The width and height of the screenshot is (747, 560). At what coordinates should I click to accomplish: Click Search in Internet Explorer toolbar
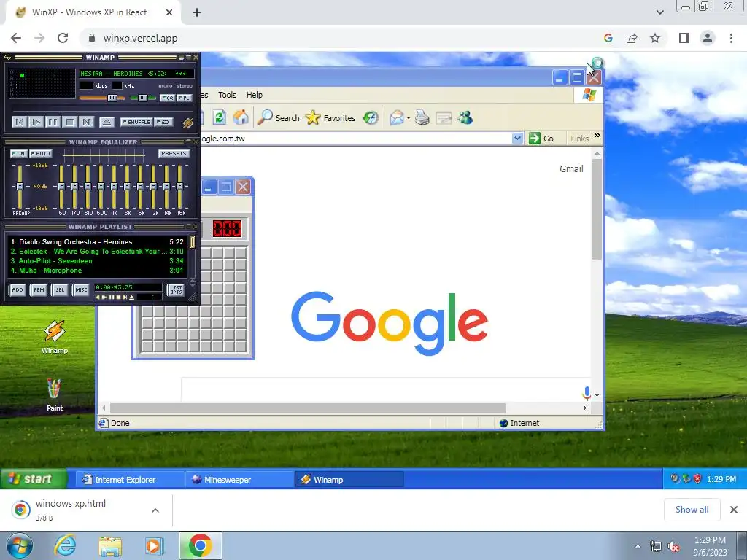(278, 117)
